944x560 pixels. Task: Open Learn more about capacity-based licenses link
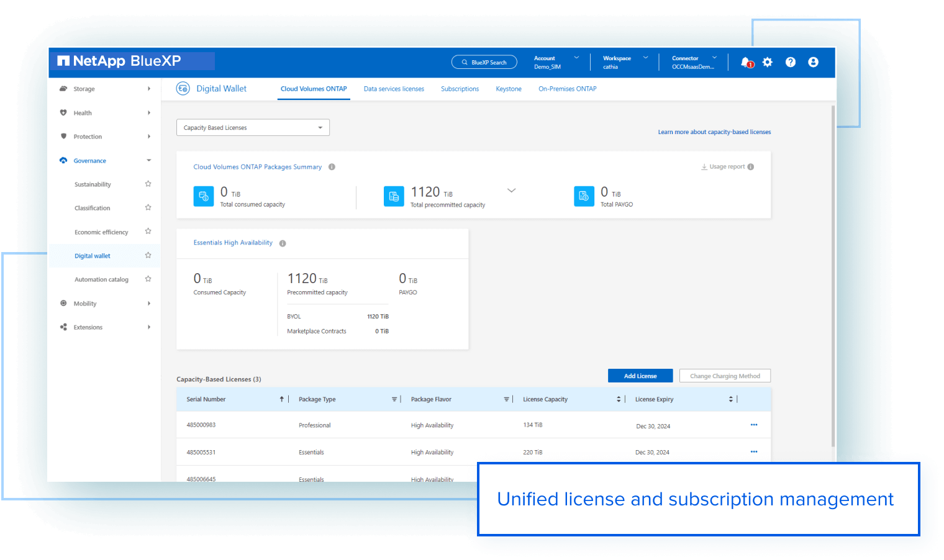click(714, 132)
